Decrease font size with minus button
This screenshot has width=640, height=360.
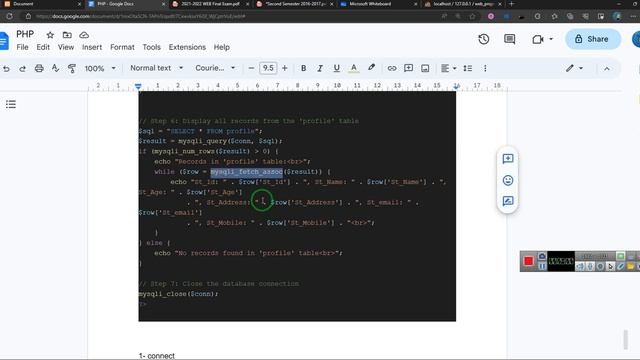tap(251, 68)
